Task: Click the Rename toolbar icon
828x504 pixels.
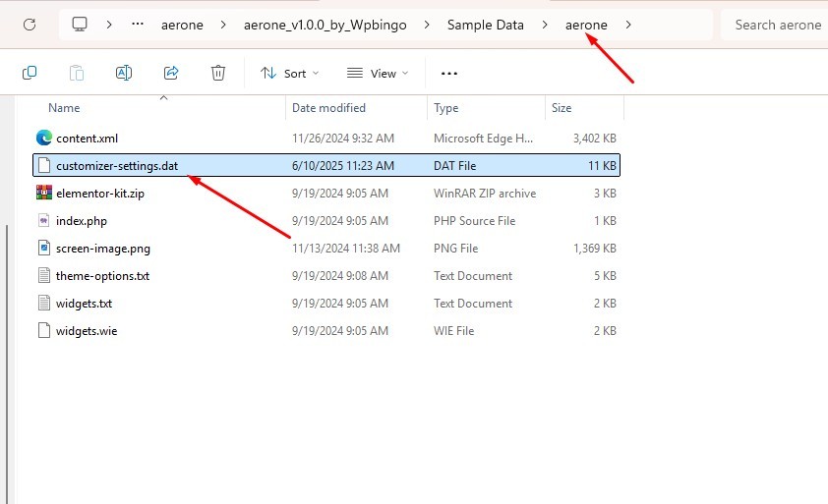Action: [x=124, y=73]
